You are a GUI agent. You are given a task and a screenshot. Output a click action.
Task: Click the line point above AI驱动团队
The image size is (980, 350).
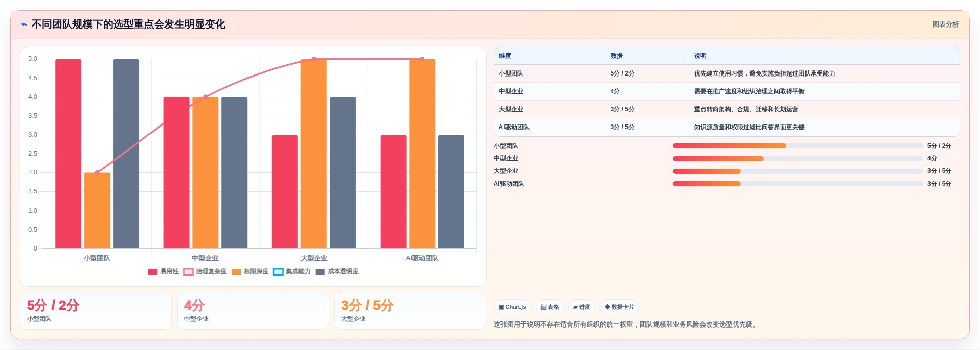(x=422, y=59)
